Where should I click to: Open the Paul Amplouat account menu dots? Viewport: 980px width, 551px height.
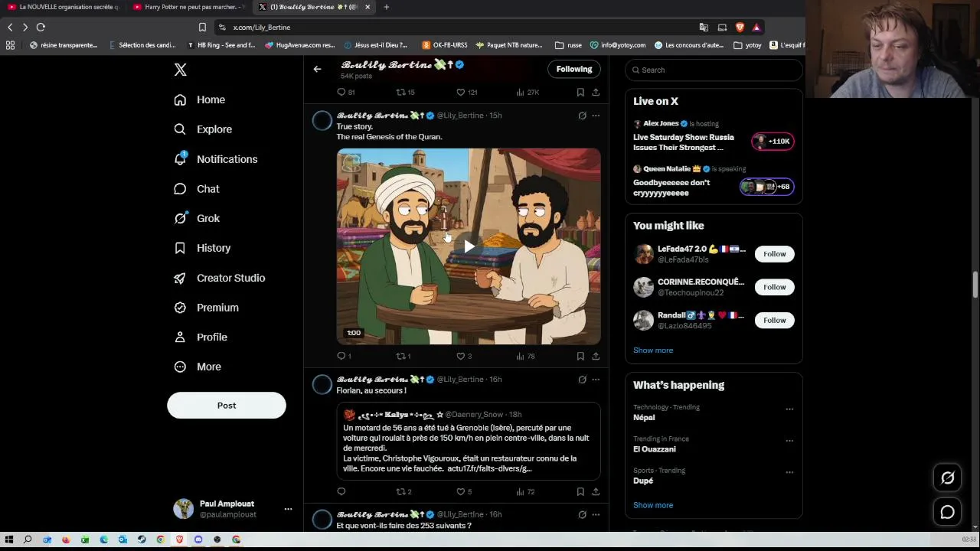(x=288, y=509)
